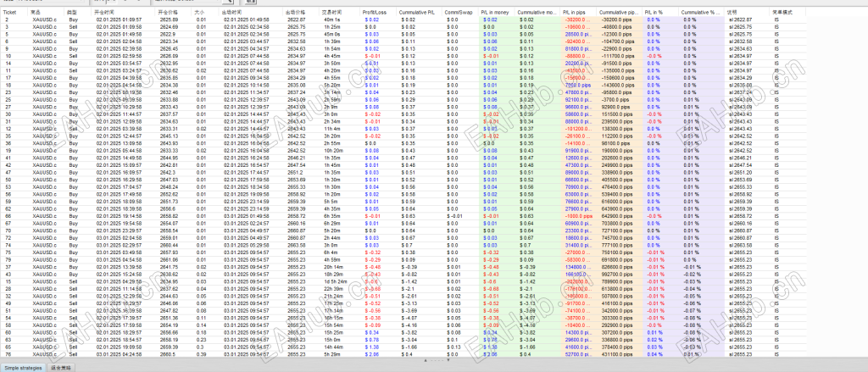This screenshot has height=372, width=868.
Task: Click open price 2660.5
Action: point(169,353)
